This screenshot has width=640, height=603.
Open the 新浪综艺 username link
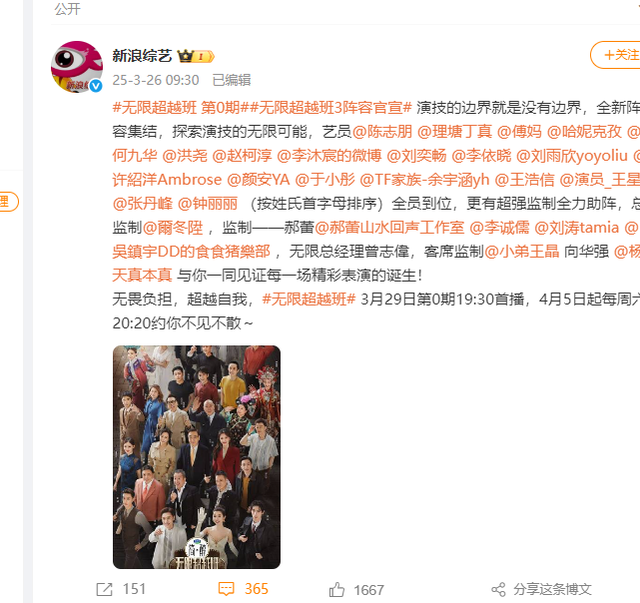pos(142,56)
